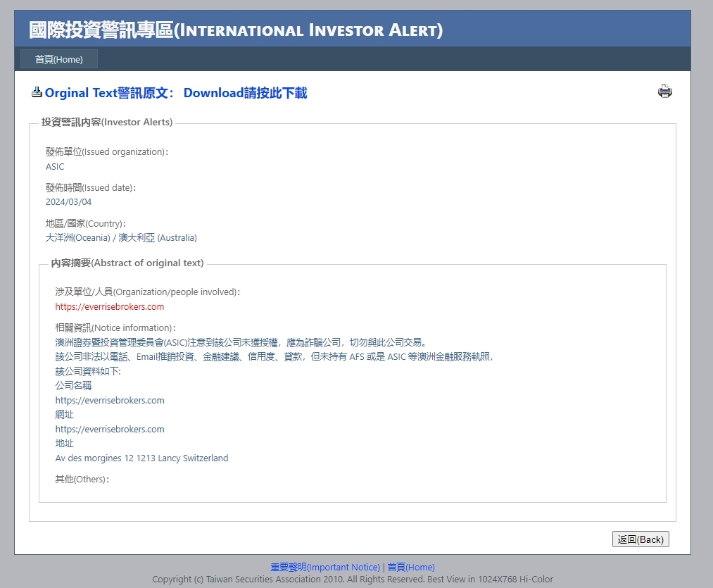Select the URL listed under 網址

110,430
